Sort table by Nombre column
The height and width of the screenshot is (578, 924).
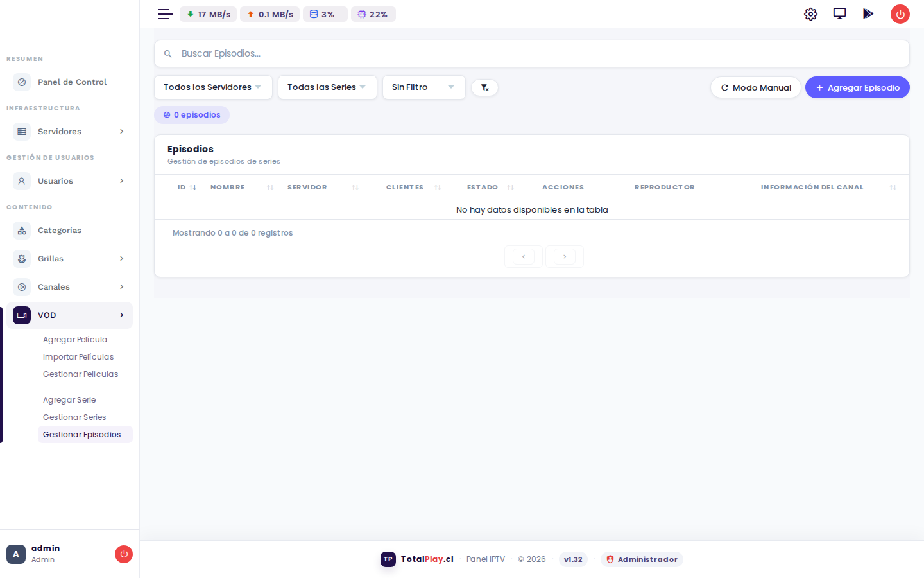point(241,188)
